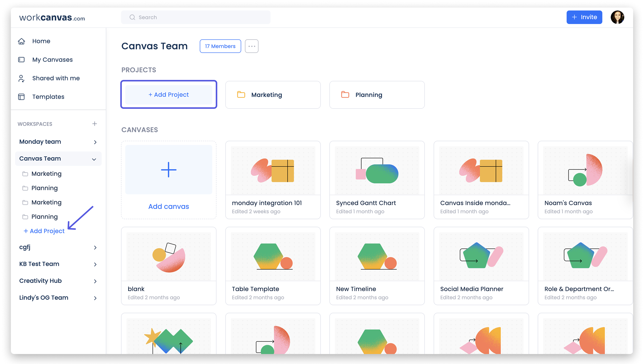The image size is (644, 364).
Task: Expand the Monday team workspace
Action: coord(95,142)
